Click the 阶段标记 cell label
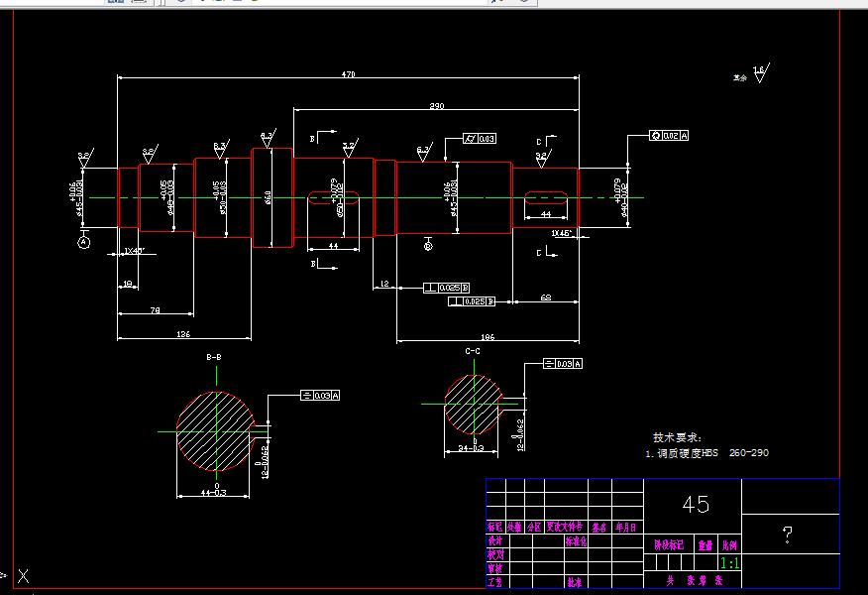The width and height of the screenshot is (868, 595). tap(669, 545)
